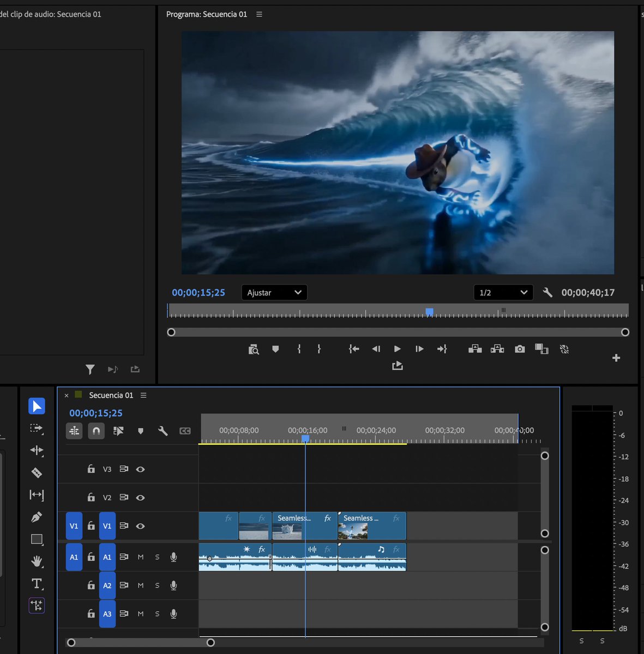Solo audio track A1

tap(157, 557)
